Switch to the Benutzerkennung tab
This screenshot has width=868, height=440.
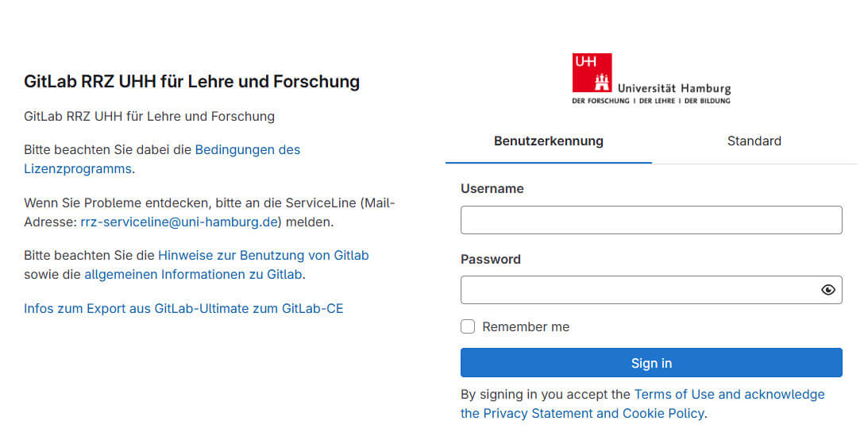point(548,141)
